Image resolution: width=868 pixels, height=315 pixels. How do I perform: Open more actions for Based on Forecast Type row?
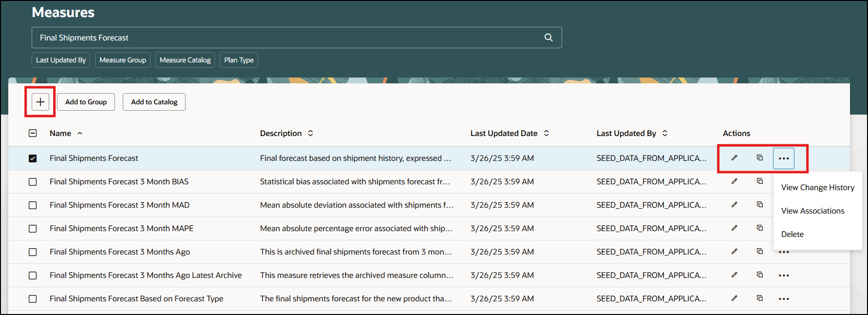[x=784, y=299]
